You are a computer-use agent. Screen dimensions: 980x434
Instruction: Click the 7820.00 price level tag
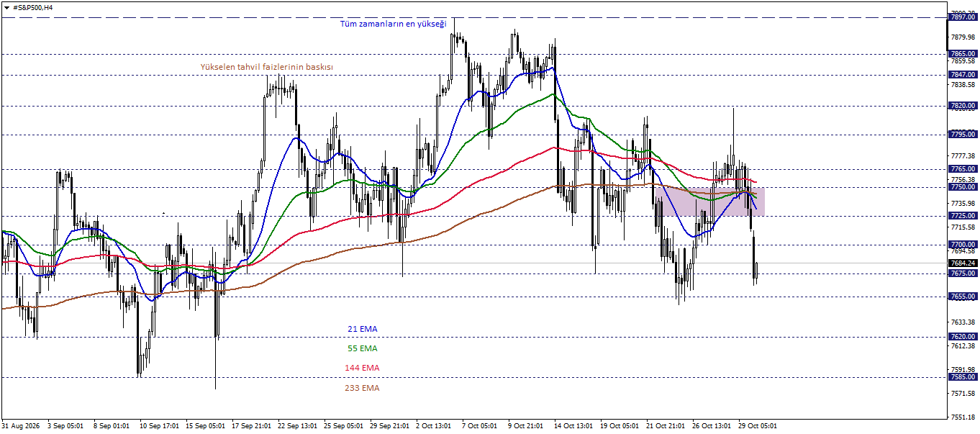tap(963, 105)
